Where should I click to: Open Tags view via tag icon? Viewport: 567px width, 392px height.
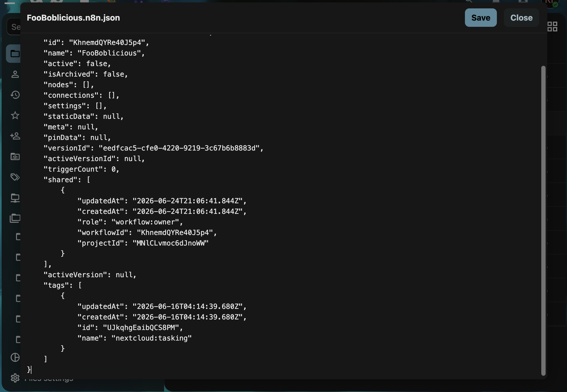point(15,177)
